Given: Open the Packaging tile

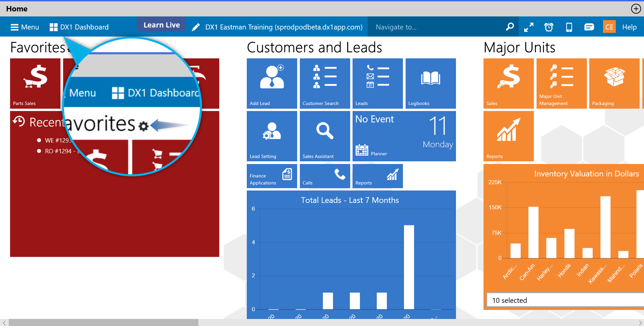Looking at the screenshot, I should [x=614, y=84].
